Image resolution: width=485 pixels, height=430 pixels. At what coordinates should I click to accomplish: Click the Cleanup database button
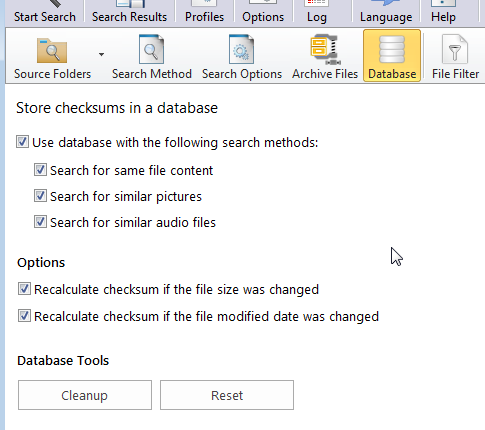(x=85, y=395)
